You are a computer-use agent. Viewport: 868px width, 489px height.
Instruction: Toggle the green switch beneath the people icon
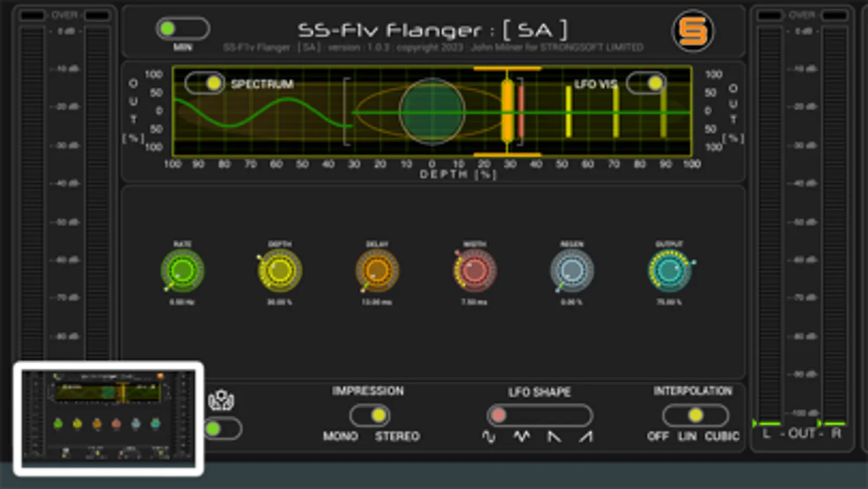click(x=223, y=429)
